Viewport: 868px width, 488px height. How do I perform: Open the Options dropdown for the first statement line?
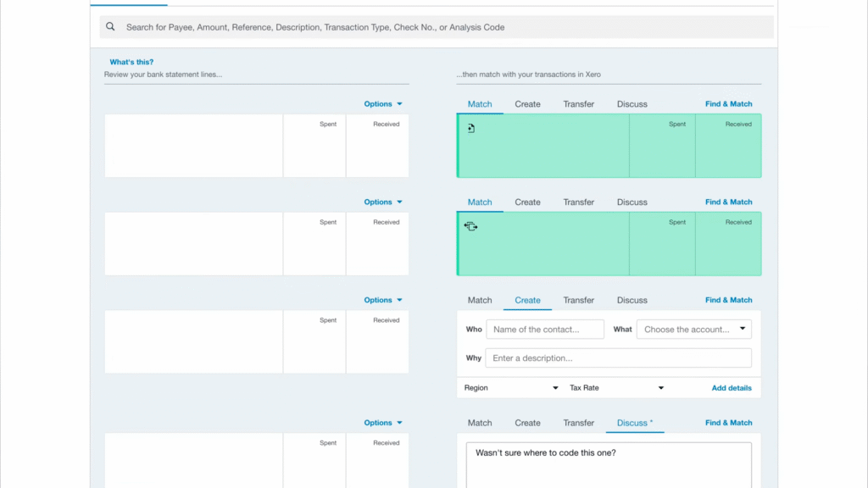(383, 104)
